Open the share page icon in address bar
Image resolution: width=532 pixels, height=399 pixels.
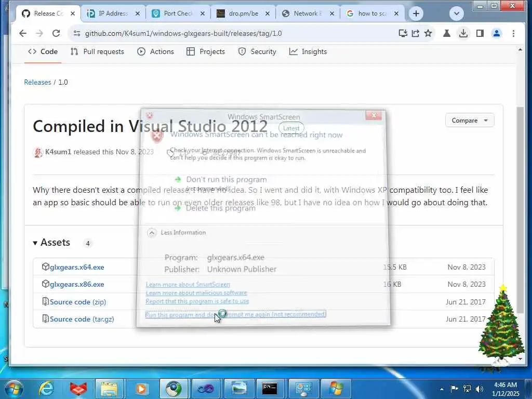click(x=416, y=33)
